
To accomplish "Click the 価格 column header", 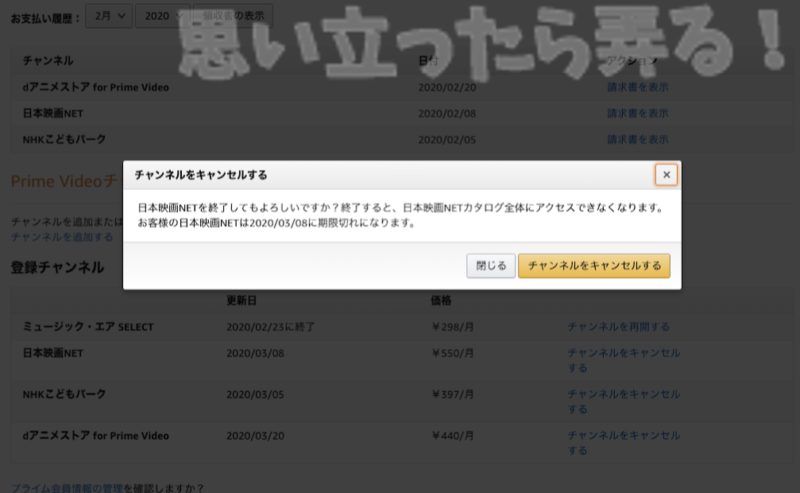I will point(441,301).
